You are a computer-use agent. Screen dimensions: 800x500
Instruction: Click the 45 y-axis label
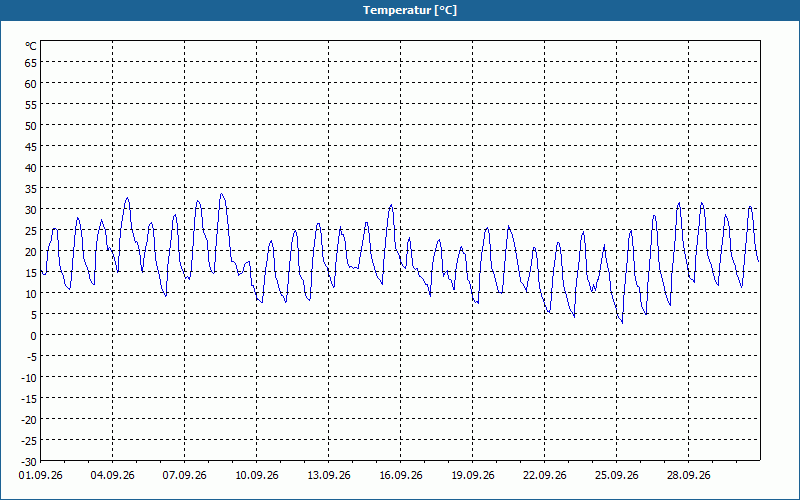tap(31, 147)
